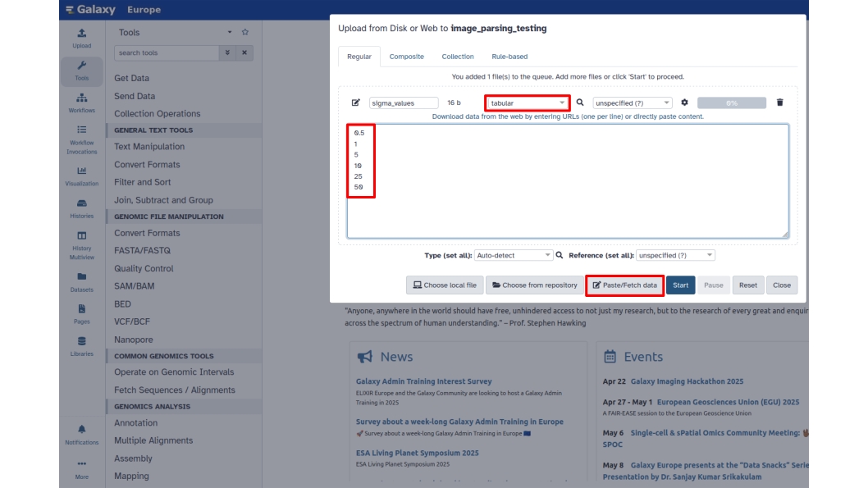This screenshot has width=868, height=488.
Task: Click the edit pencil icon beside sigma_values
Action: coord(356,103)
